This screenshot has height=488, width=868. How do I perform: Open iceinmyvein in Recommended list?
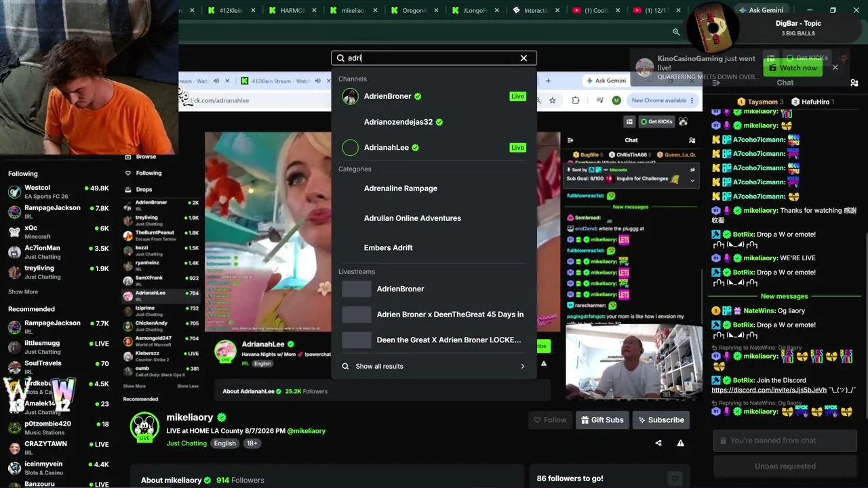58,468
